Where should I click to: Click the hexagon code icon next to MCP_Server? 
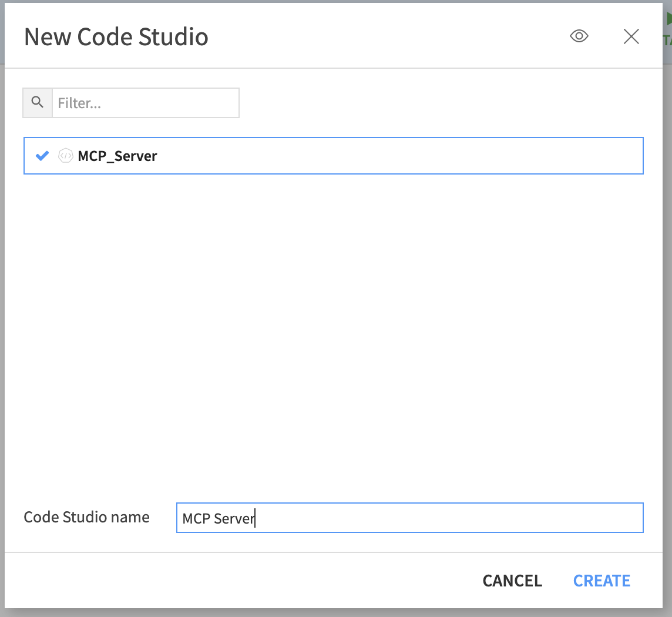click(66, 156)
